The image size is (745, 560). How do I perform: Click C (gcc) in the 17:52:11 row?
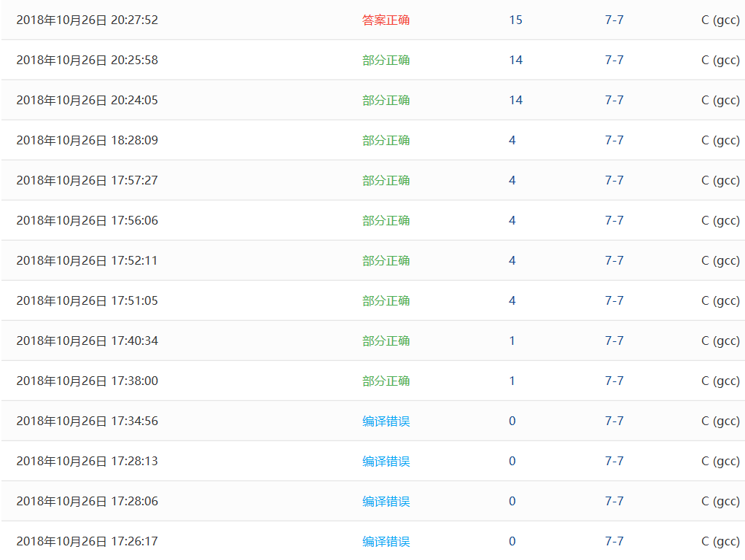pyautogui.click(x=720, y=260)
